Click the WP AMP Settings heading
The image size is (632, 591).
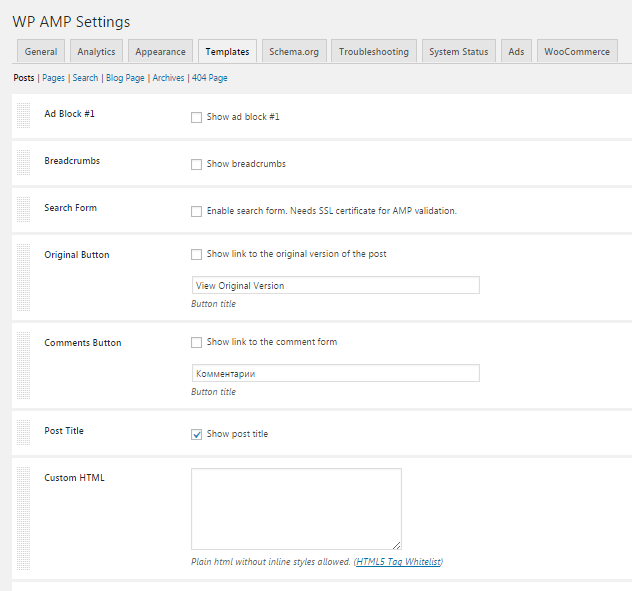pos(71,22)
